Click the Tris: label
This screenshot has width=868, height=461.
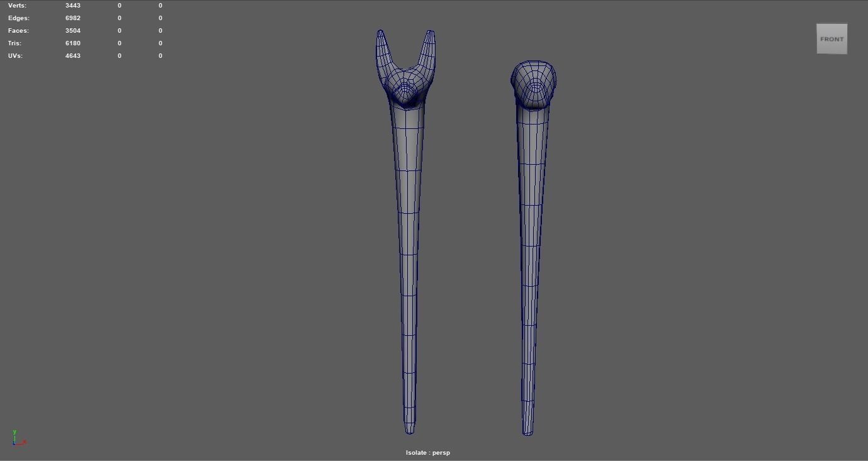click(x=14, y=43)
